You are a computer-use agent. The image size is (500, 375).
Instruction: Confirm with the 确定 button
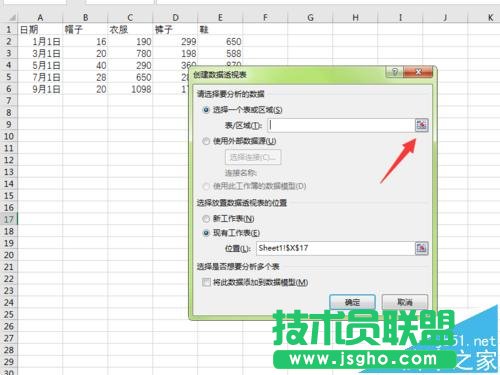tap(352, 302)
